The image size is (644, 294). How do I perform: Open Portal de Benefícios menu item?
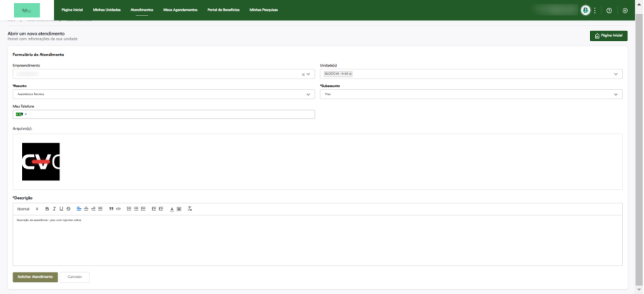pos(223,10)
